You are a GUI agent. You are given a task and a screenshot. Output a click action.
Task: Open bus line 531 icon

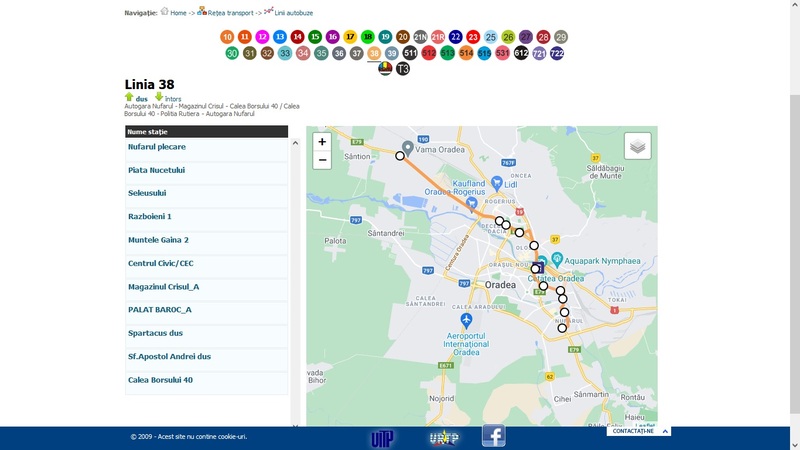point(503,53)
